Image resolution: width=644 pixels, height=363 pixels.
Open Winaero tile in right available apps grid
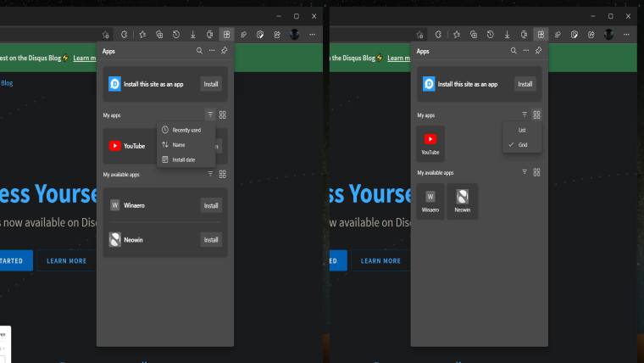coord(430,202)
